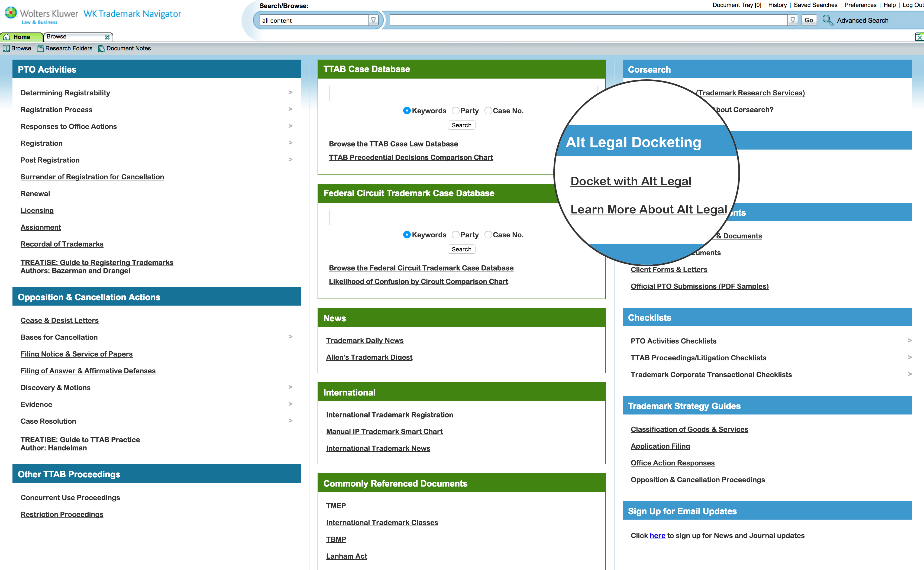Viewport: 924px width, 570px height.
Task: Open Help menu link
Action: (x=889, y=5)
